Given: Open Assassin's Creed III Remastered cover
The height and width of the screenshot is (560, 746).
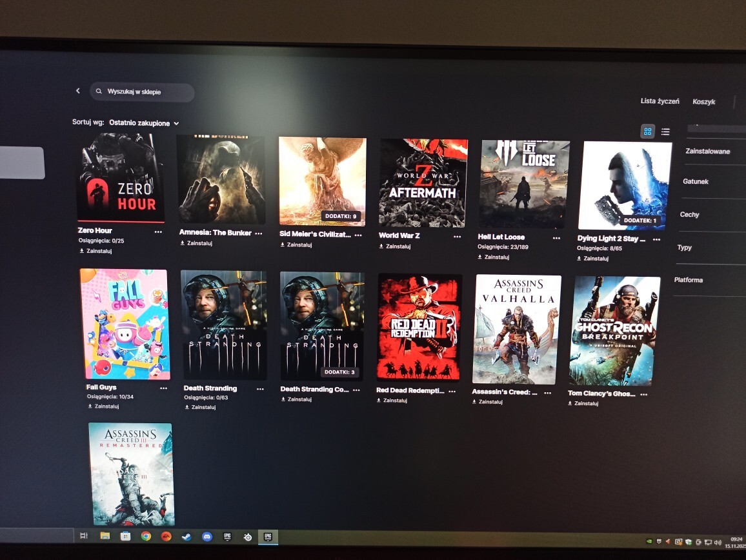Looking at the screenshot, I should [131, 474].
